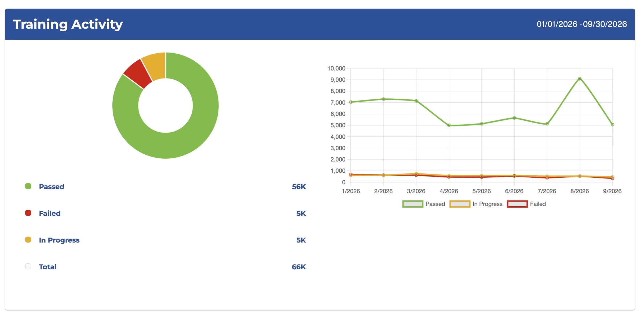Click the red Failed legend dot in the summary list
The image size is (644, 320).
pyautogui.click(x=28, y=213)
